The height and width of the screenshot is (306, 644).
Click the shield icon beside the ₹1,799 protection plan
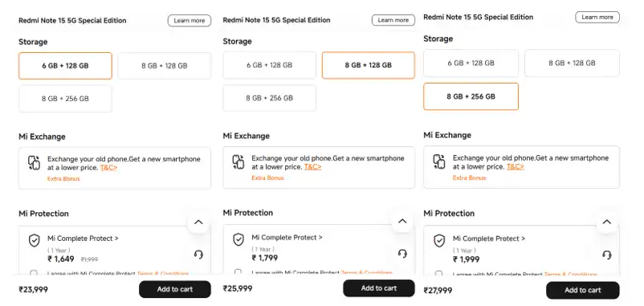(x=238, y=239)
